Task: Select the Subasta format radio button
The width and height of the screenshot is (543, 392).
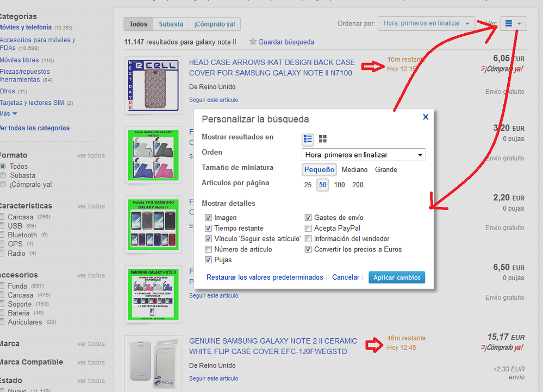Action: point(3,175)
